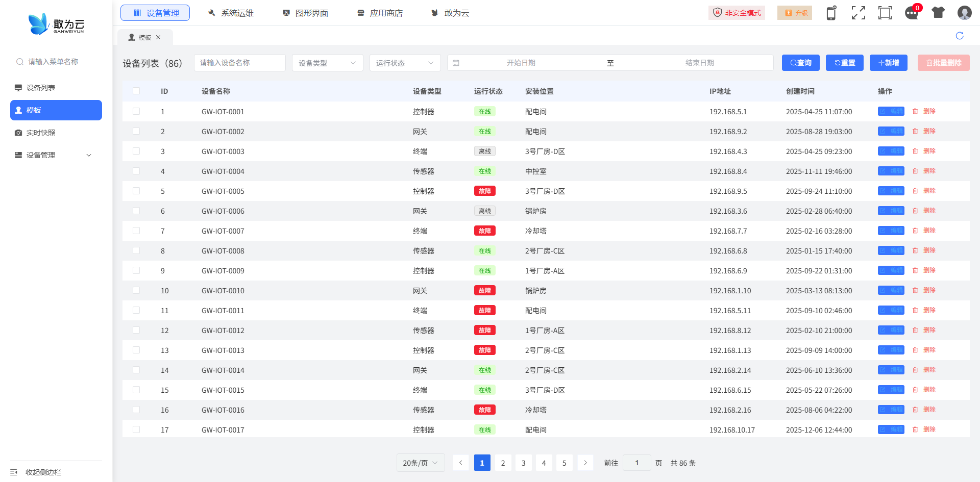Edit device GW-IOT-0007
Image resolution: width=980 pixels, height=482 pixels.
[x=891, y=231]
